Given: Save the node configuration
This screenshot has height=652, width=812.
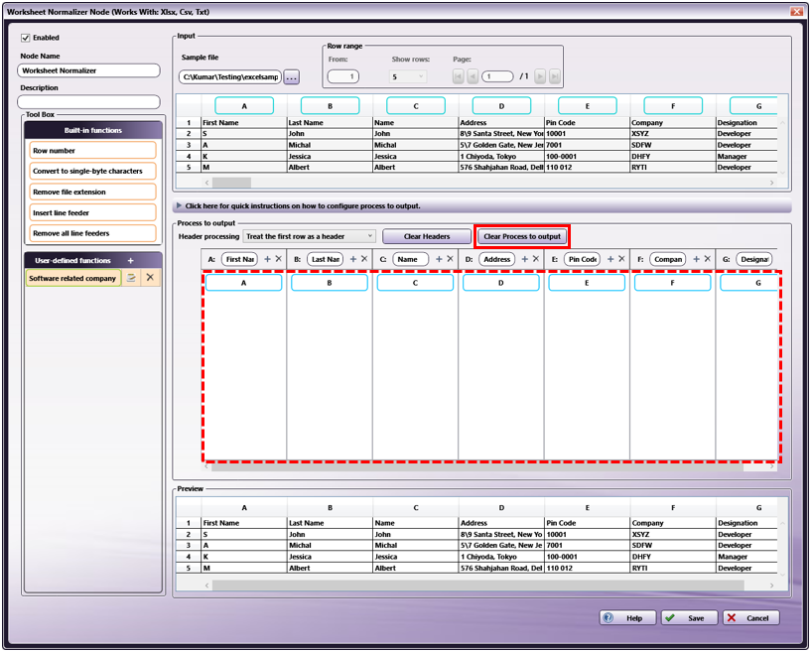Looking at the screenshot, I should tap(689, 618).
